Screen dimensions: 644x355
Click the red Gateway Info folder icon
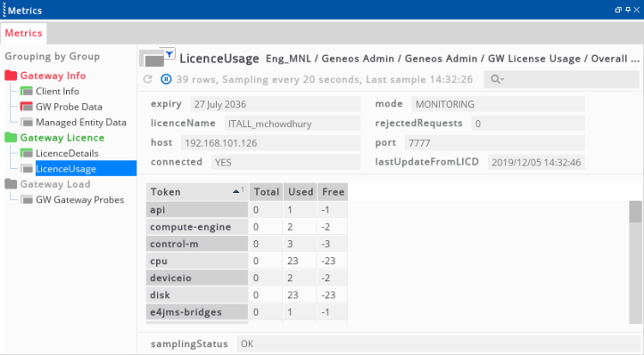click(x=11, y=76)
